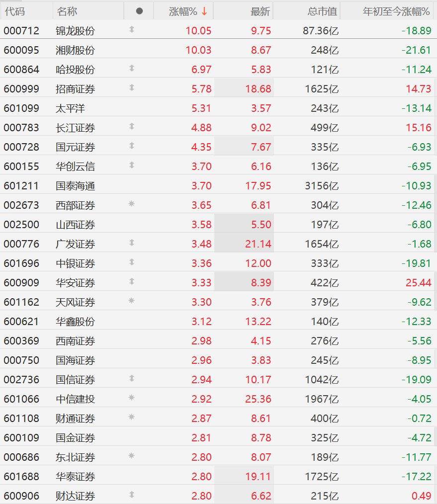
Task: Click the marker icon in the 国元证券 row
Action: click(132, 146)
